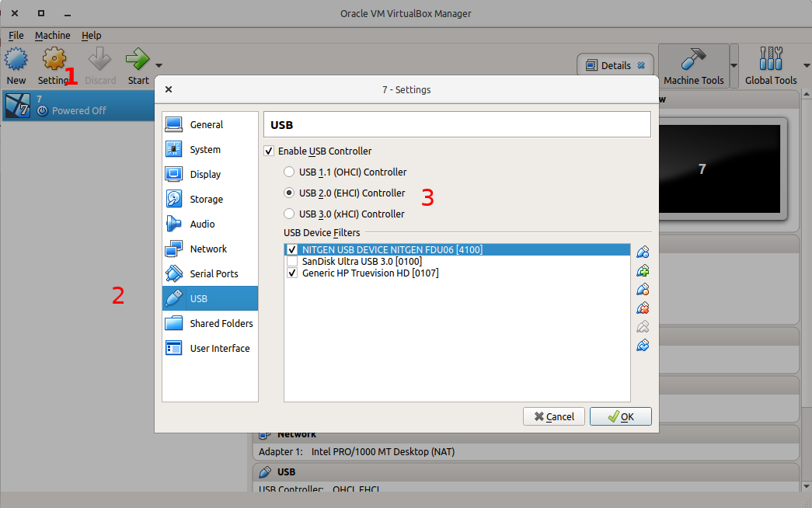
Task: Click the scroll-down arrow of the details pane
Action: 807,487
